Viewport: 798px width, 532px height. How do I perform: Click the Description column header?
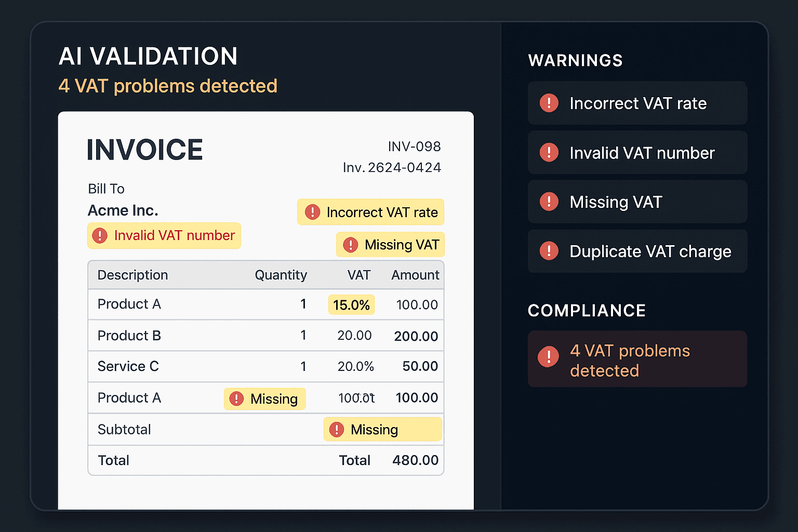tap(133, 275)
